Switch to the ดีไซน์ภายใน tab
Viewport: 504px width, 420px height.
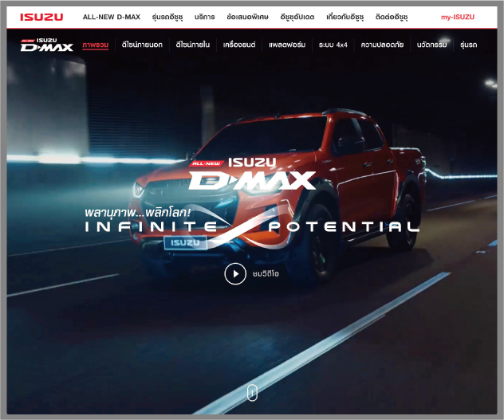pyautogui.click(x=192, y=45)
